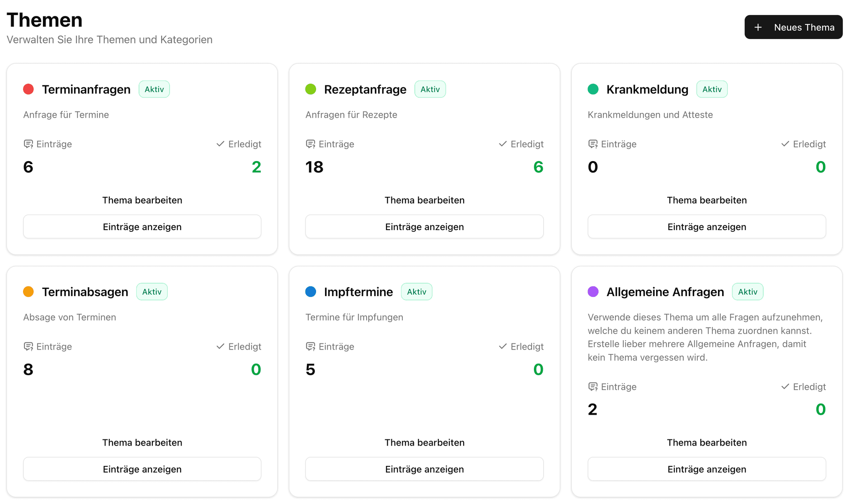Click Einträge chat icon in Terminanfragen card
This screenshot has height=504, width=850.
coord(28,144)
